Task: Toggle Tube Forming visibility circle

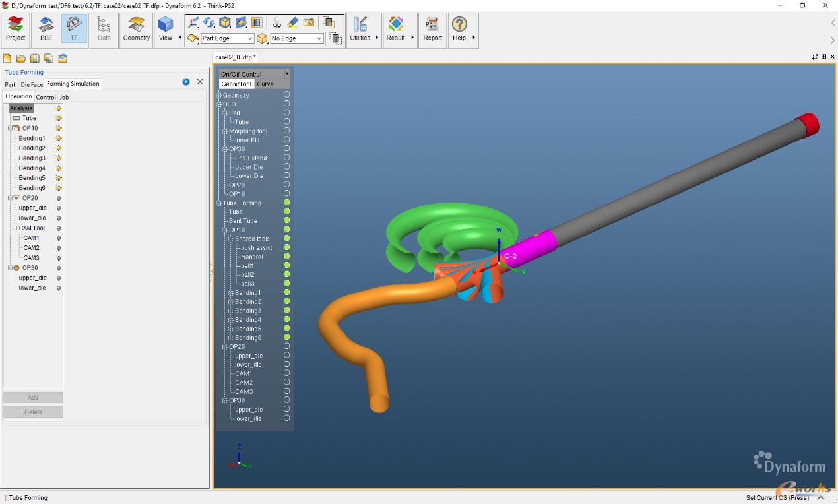Action: (286, 203)
